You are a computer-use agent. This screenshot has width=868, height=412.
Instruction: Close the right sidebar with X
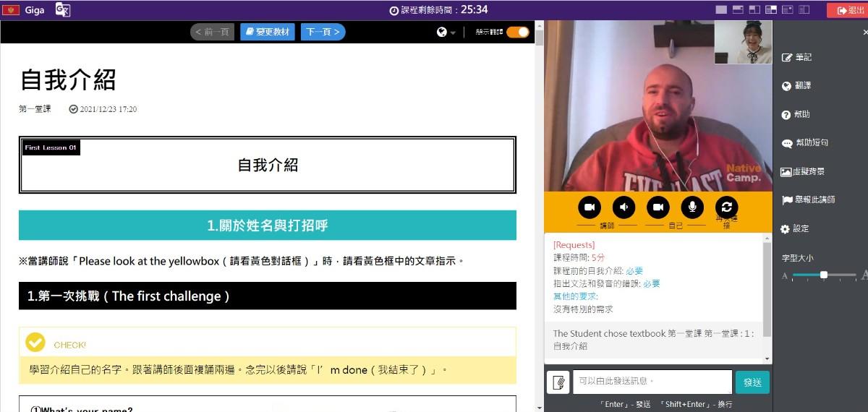[x=865, y=33]
